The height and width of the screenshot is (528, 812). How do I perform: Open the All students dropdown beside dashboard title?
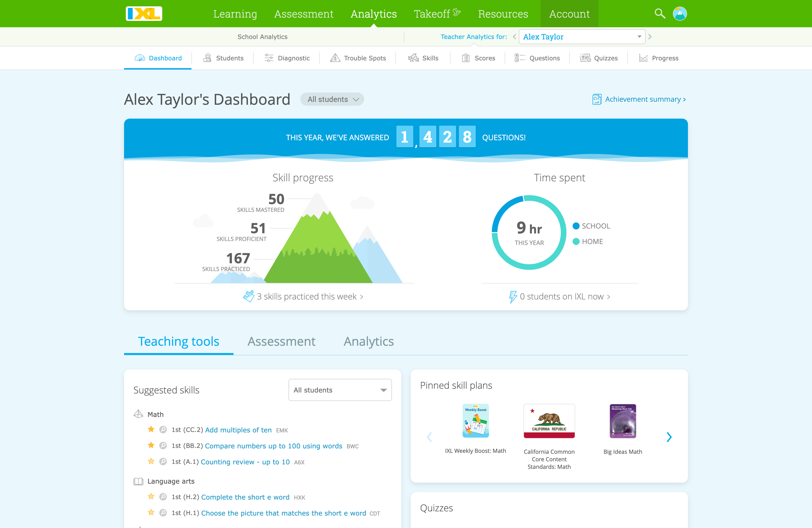click(332, 99)
